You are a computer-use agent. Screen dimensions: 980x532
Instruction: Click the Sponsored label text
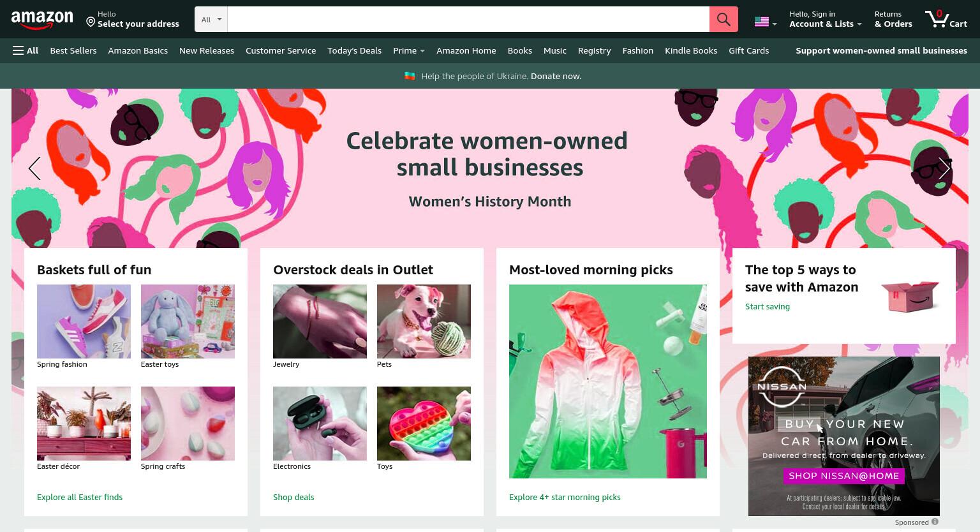[x=912, y=522]
